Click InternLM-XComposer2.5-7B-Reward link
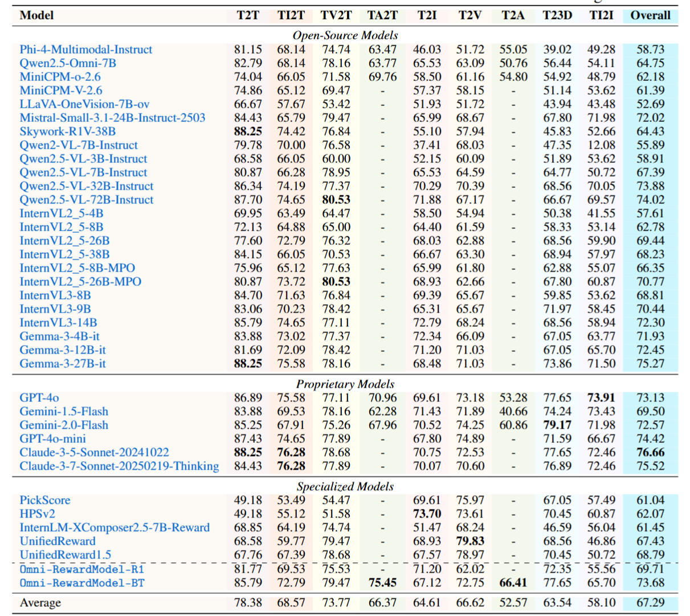 (x=115, y=528)
